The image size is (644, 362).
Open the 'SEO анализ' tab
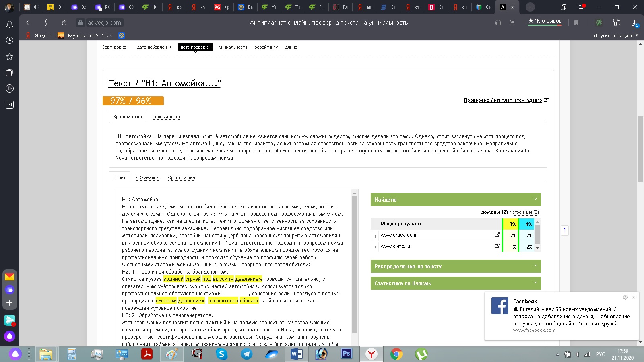click(x=147, y=177)
